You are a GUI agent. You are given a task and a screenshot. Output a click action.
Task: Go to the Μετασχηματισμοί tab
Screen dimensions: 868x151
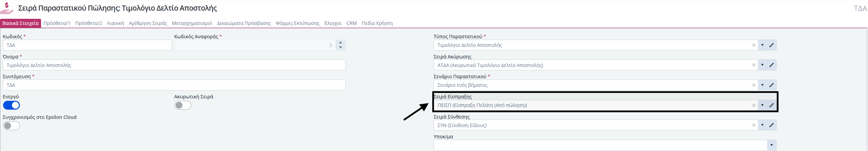tap(192, 23)
